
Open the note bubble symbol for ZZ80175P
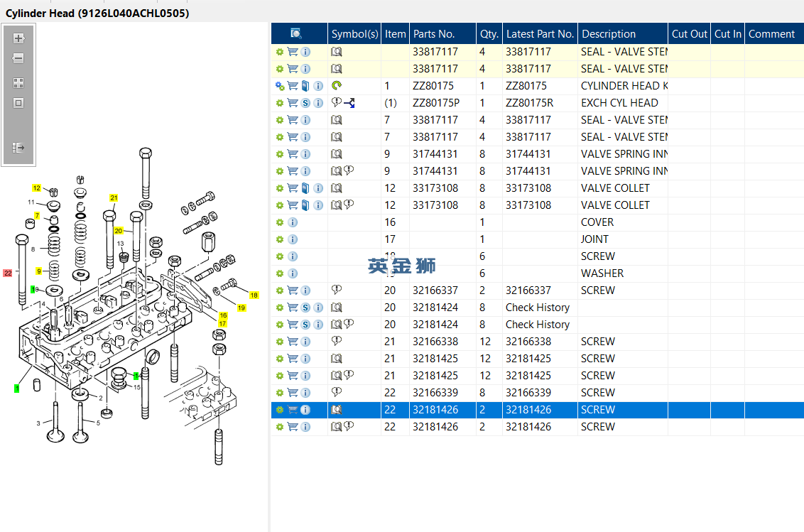(337, 102)
